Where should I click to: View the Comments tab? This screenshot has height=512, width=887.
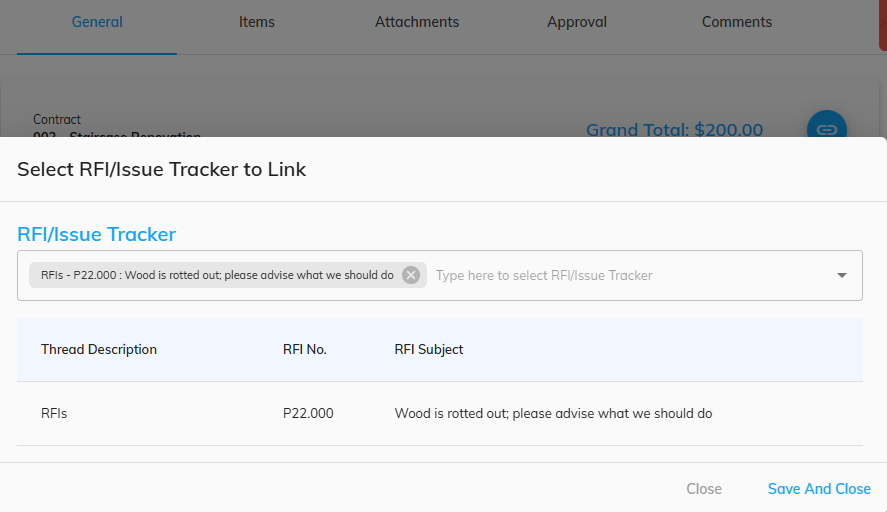click(x=737, y=22)
